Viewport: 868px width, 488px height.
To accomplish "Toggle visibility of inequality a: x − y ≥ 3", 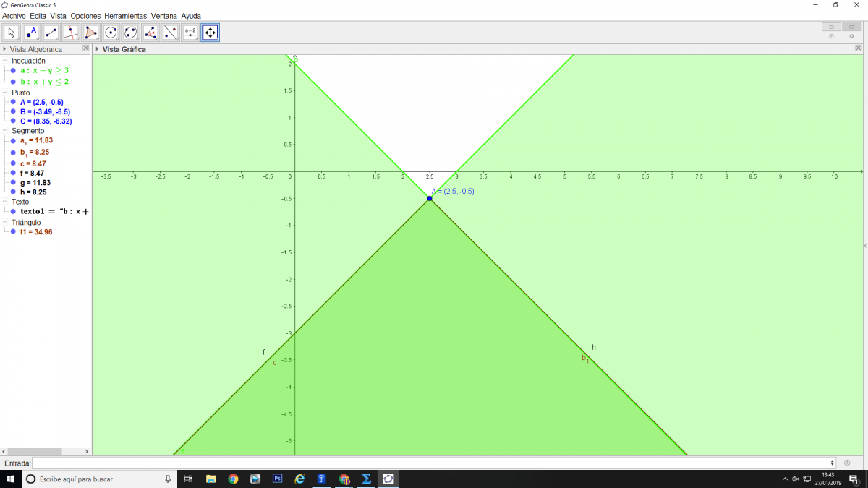I will [x=13, y=71].
